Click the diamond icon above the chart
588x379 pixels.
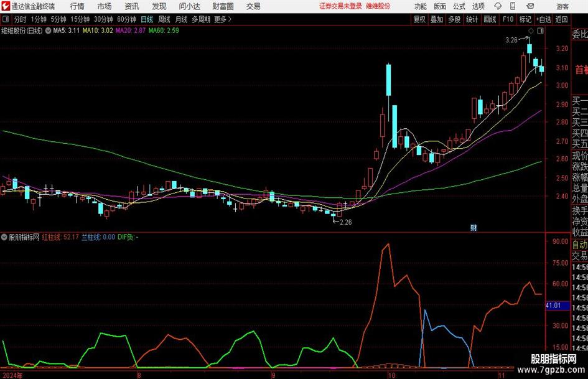[x=531, y=30]
